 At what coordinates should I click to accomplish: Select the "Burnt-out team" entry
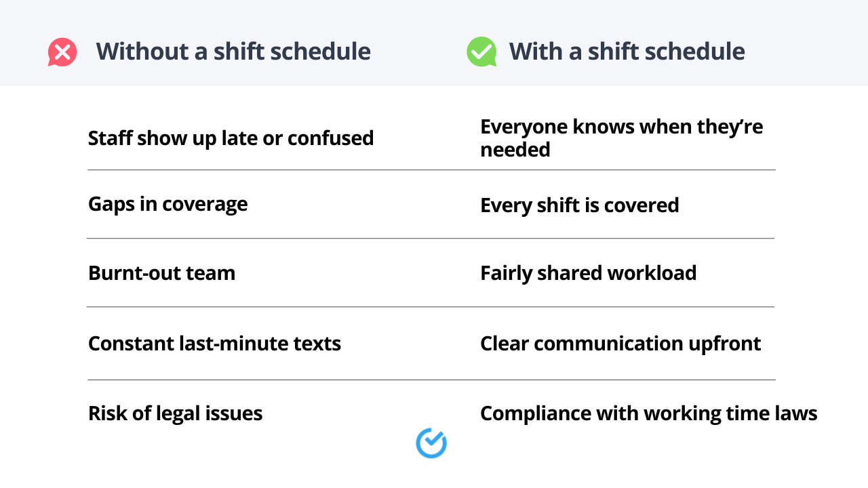pos(161,273)
